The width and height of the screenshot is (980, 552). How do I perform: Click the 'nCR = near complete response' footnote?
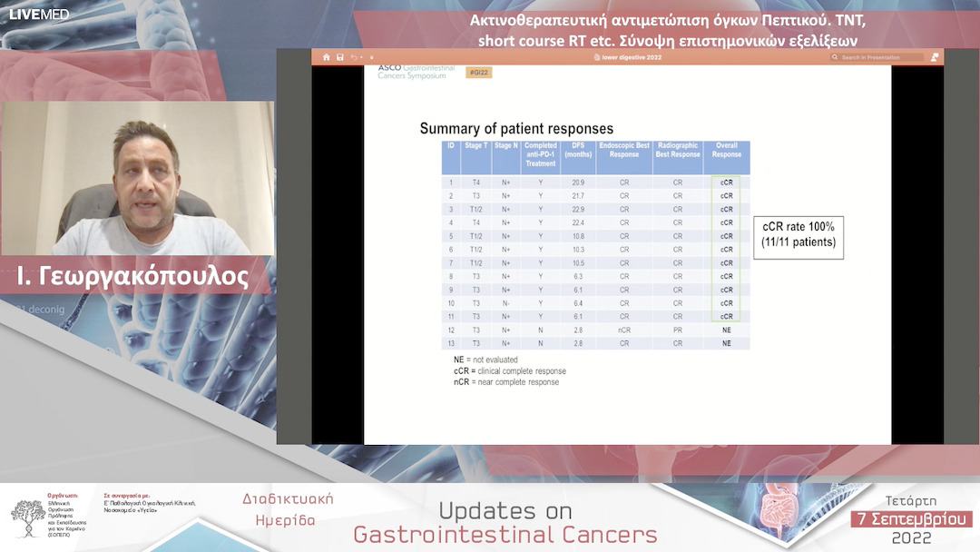tap(506, 382)
